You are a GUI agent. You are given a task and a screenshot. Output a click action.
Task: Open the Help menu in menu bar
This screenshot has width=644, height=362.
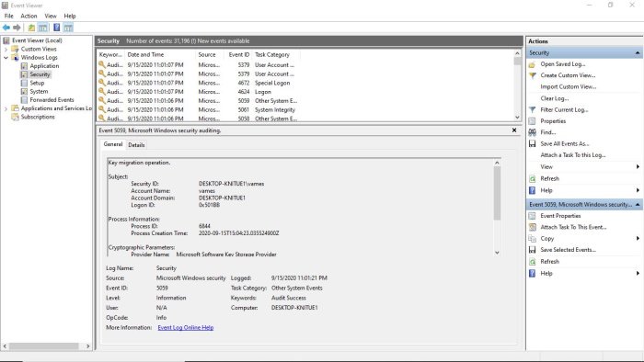(x=70, y=16)
